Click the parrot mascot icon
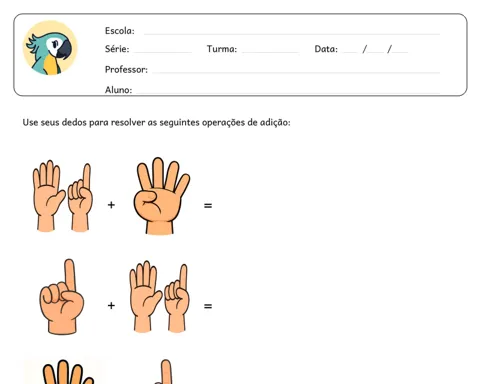The image size is (480, 384). [x=50, y=48]
